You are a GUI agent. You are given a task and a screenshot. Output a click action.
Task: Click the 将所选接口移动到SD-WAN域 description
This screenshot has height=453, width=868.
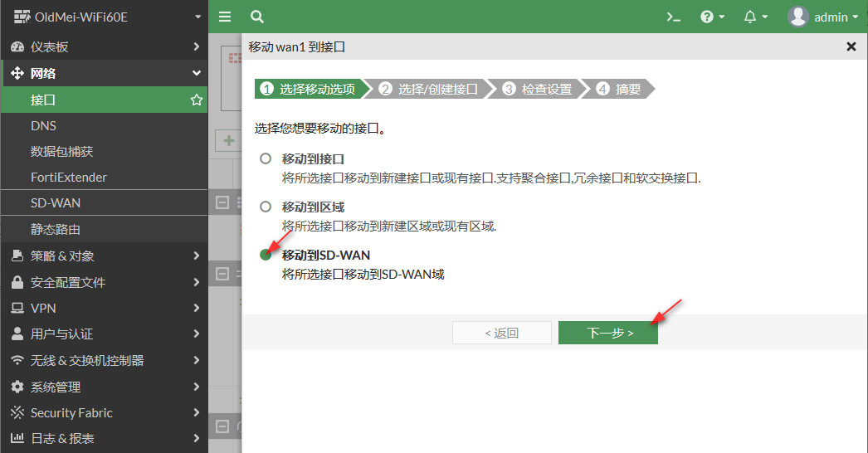(x=363, y=274)
